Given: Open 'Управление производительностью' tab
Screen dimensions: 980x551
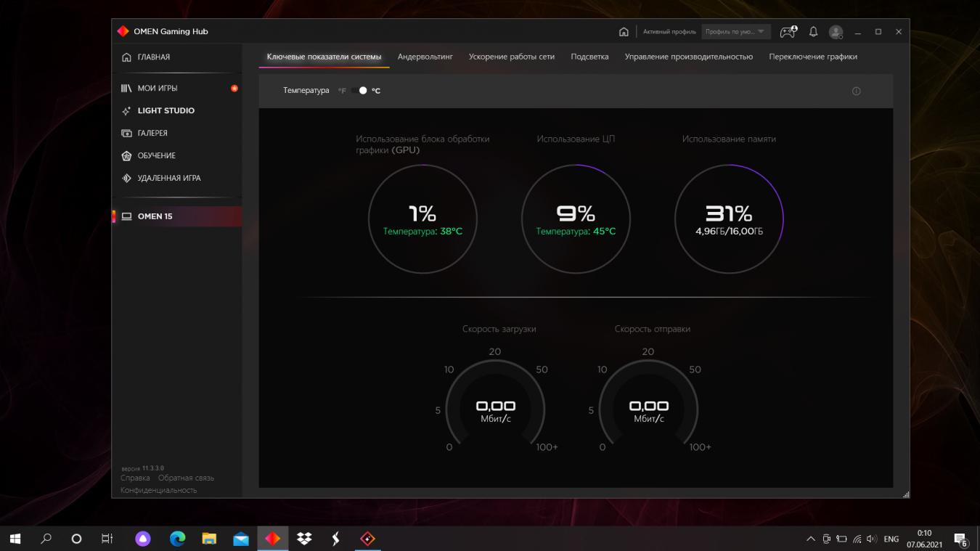Looking at the screenshot, I should coord(688,57).
